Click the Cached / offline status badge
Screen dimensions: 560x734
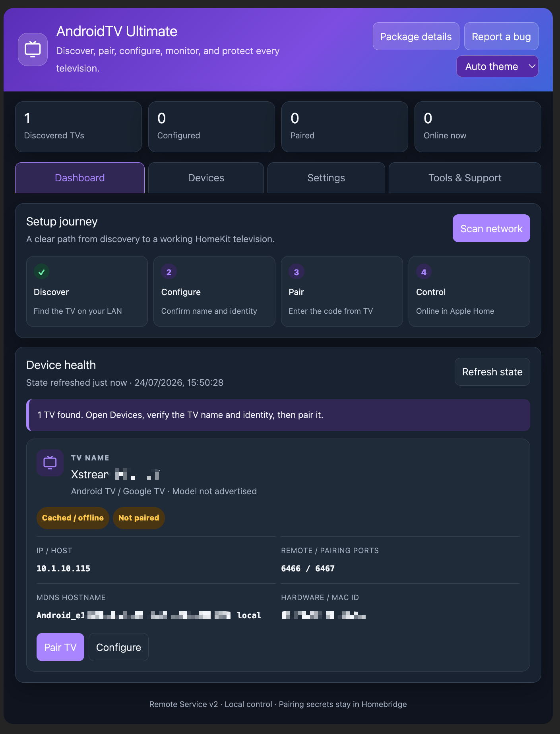tap(73, 518)
